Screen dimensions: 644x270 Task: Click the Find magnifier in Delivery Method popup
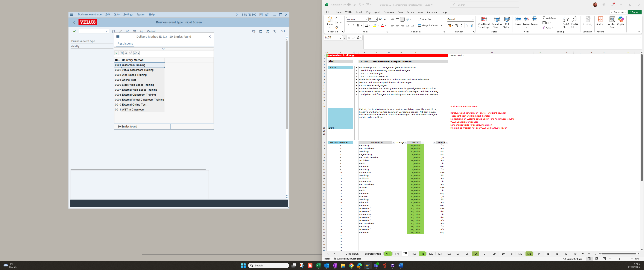click(126, 53)
